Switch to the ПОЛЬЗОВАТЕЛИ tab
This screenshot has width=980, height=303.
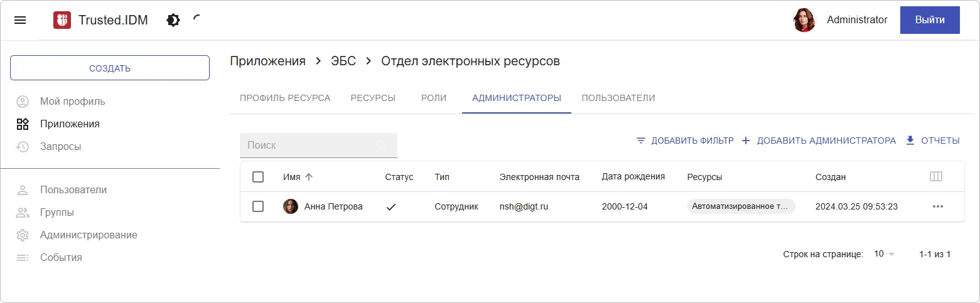click(x=618, y=98)
